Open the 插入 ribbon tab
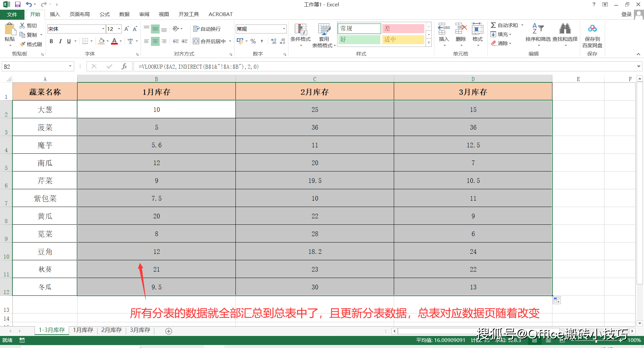The image size is (644, 348). 55,14
